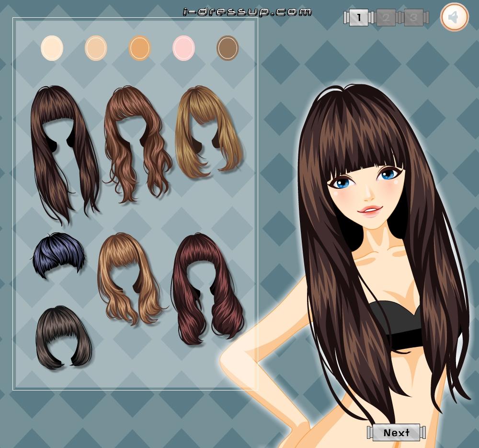479x448 pixels.
Task: Apply the dark brown skin tone
Action: [228, 48]
